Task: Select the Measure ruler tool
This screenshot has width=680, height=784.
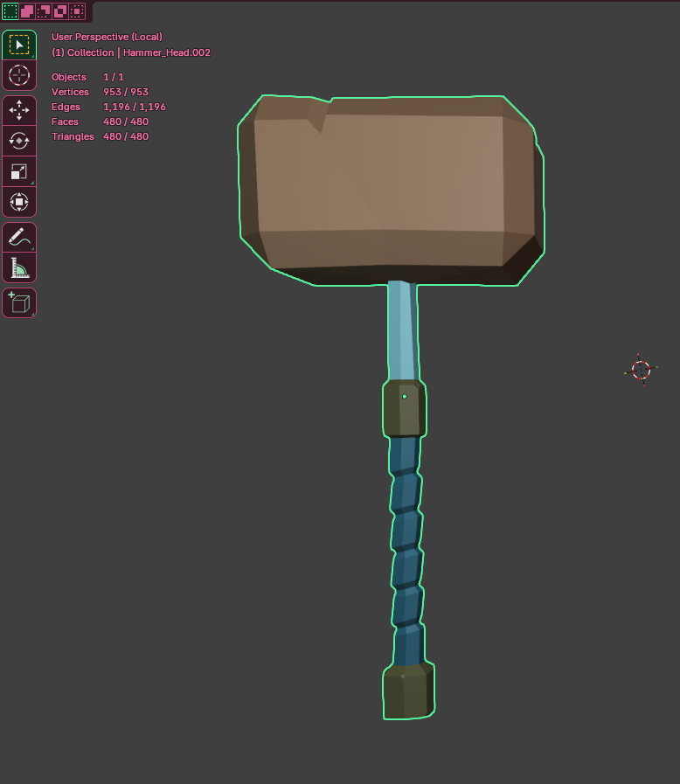Action: (x=19, y=267)
